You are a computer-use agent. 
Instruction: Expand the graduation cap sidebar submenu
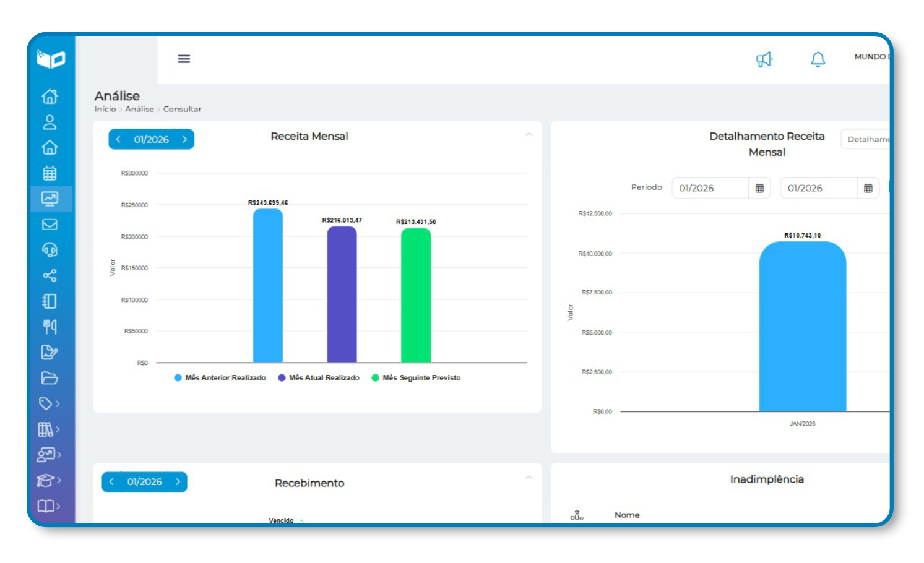(x=49, y=480)
